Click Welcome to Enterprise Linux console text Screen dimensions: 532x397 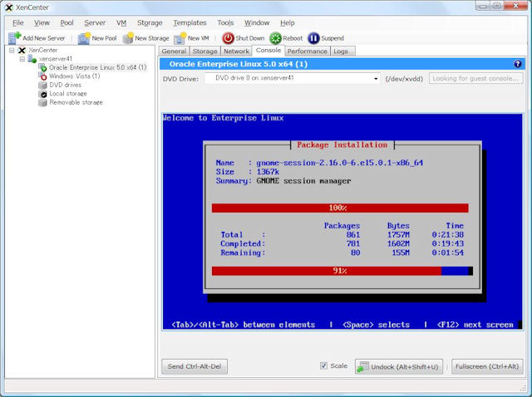223,118
